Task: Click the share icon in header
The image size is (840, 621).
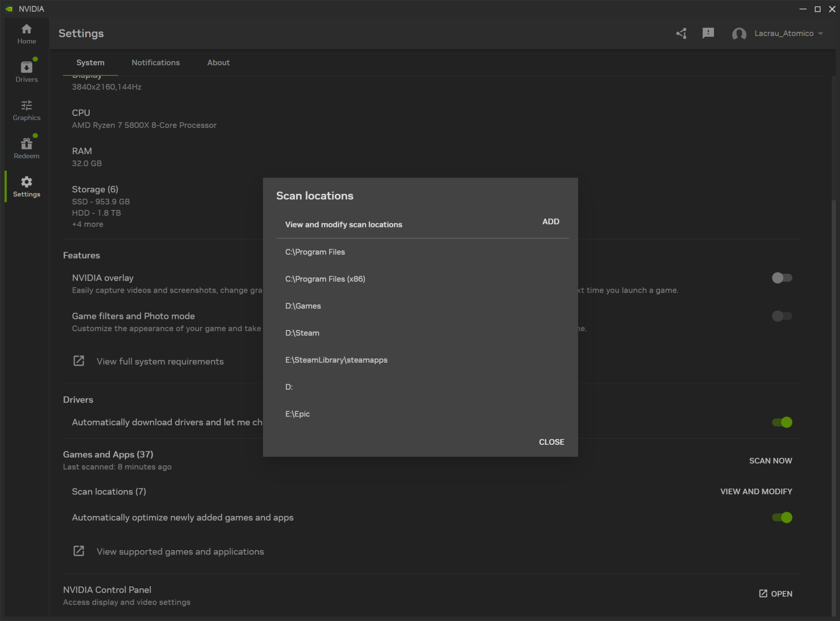Action: (682, 33)
